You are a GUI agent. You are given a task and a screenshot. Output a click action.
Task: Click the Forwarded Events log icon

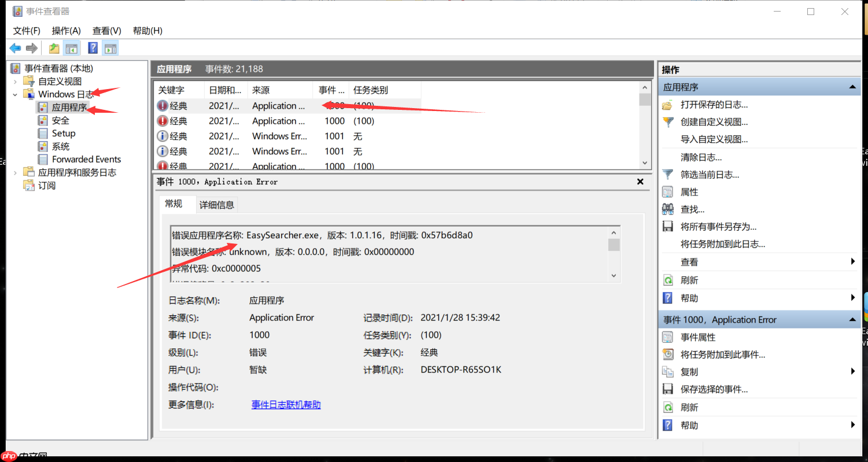tap(43, 159)
